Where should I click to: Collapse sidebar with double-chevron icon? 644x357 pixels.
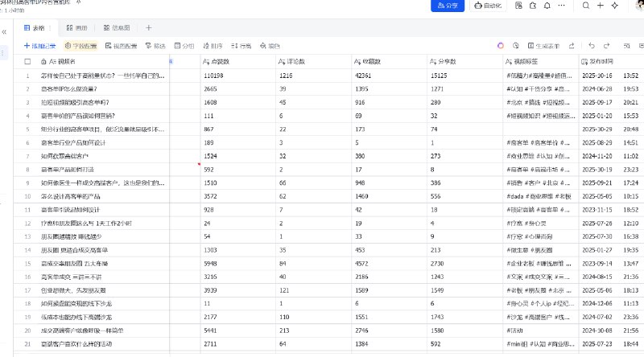[x=5, y=32]
